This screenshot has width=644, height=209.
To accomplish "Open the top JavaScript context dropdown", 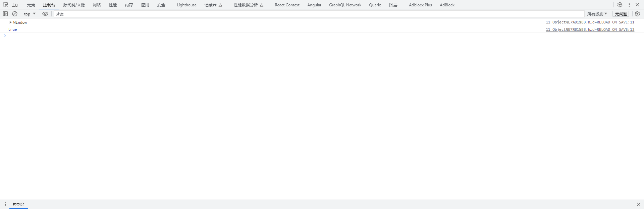I will click(x=30, y=14).
